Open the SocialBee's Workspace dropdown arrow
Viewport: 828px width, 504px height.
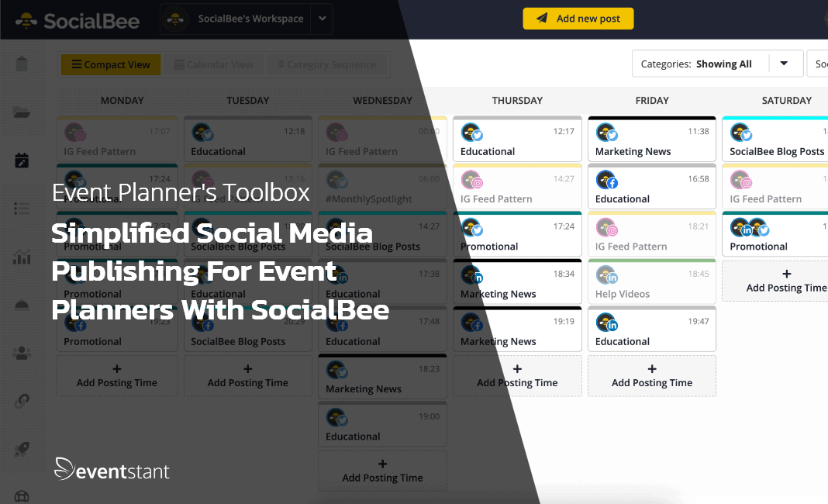[x=322, y=19]
